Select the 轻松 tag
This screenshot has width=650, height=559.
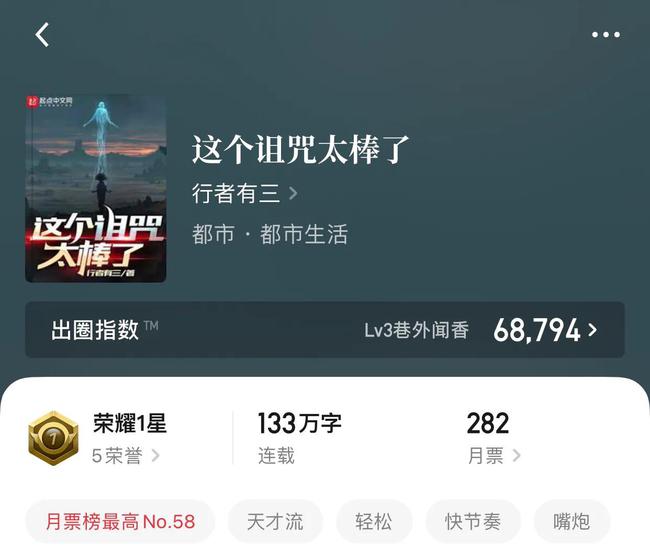(374, 522)
